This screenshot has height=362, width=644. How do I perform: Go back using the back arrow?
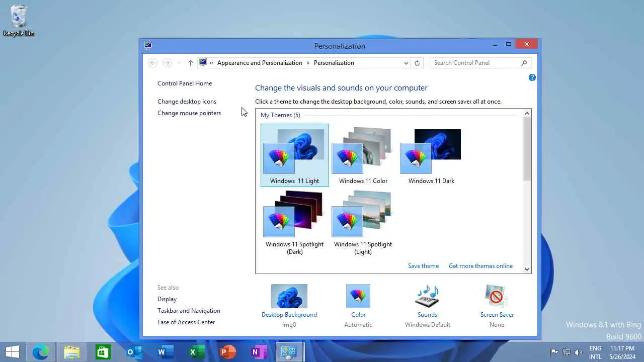pyautogui.click(x=153, y=63)
